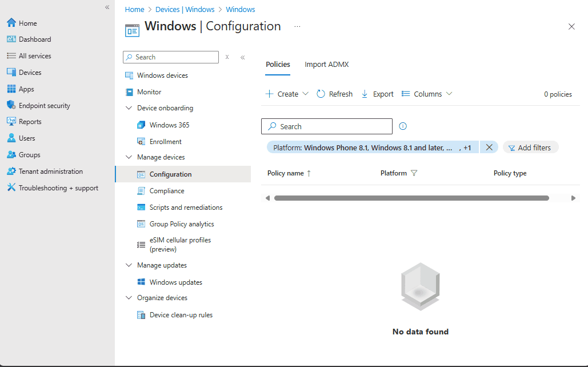Click the Home house icon in sidebar
Screen dimensions: 588x367
pos(11,23)
